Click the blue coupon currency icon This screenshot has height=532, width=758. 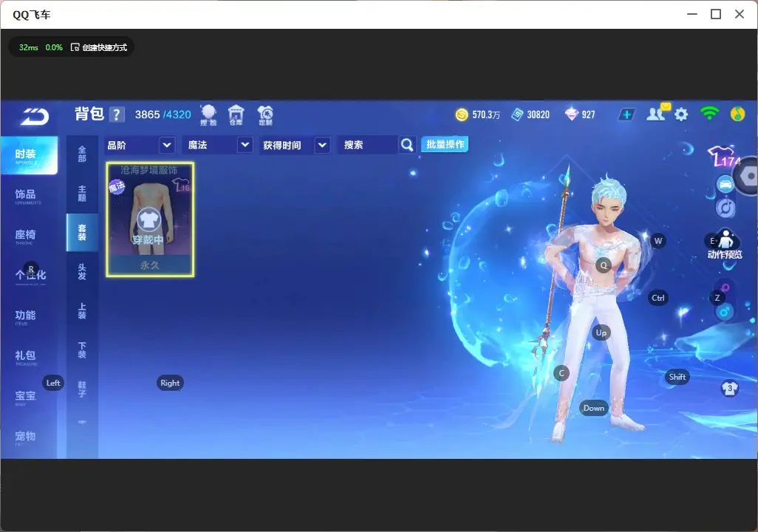[517, 115]
